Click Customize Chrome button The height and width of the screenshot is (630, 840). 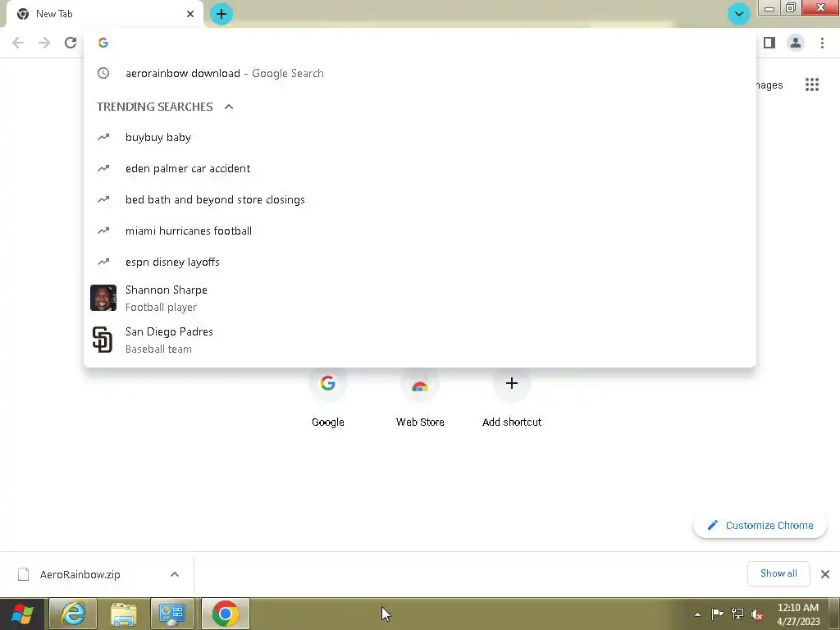tap(760, 526)
